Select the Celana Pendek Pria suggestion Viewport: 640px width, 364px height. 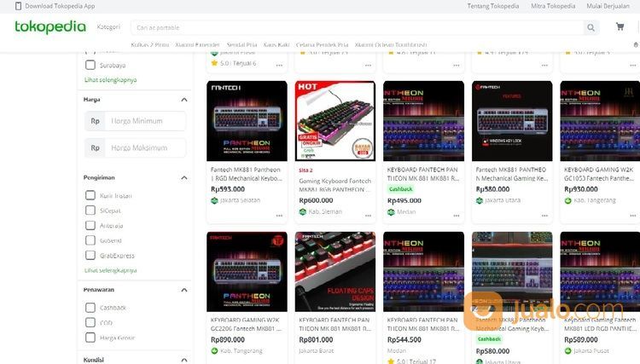pyautogui.click(x=322, y=44)
